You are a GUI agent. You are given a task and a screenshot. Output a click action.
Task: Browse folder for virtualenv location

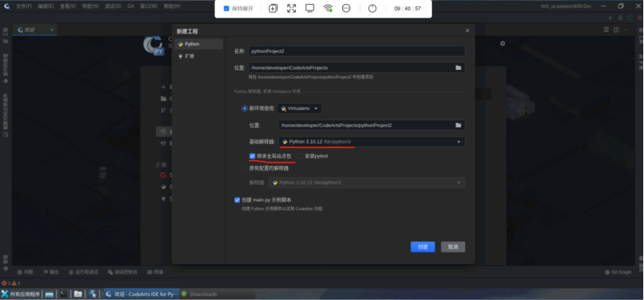coord(459,125)
